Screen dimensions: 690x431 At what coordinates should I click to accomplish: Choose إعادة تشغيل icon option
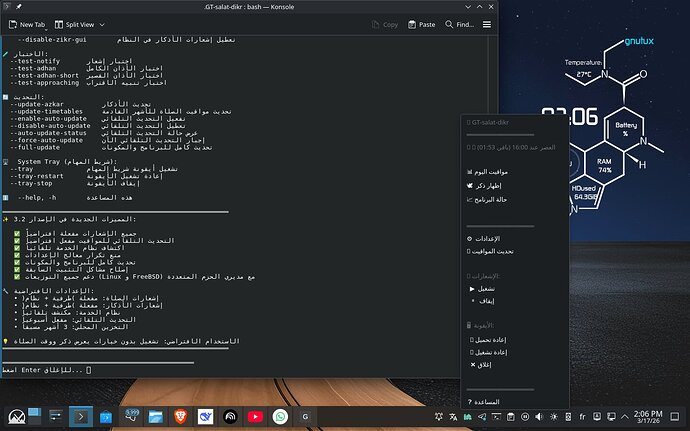click(488, 352)
